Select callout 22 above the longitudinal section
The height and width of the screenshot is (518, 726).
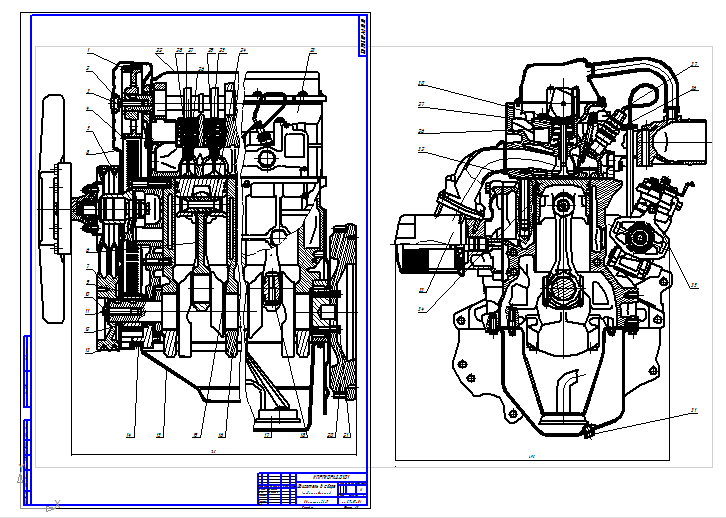[x=159, y=50]
